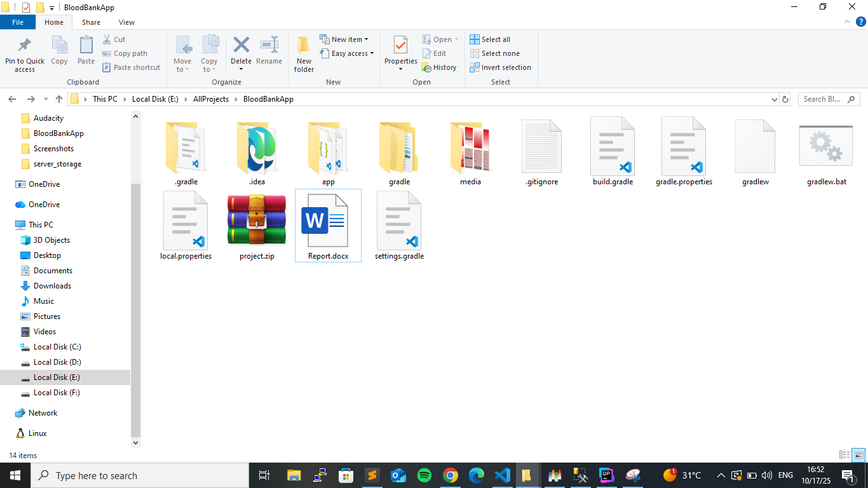Viewport: 868px width, 488px height.
Task: Select the Report.docx Word document
Action: 328,222
